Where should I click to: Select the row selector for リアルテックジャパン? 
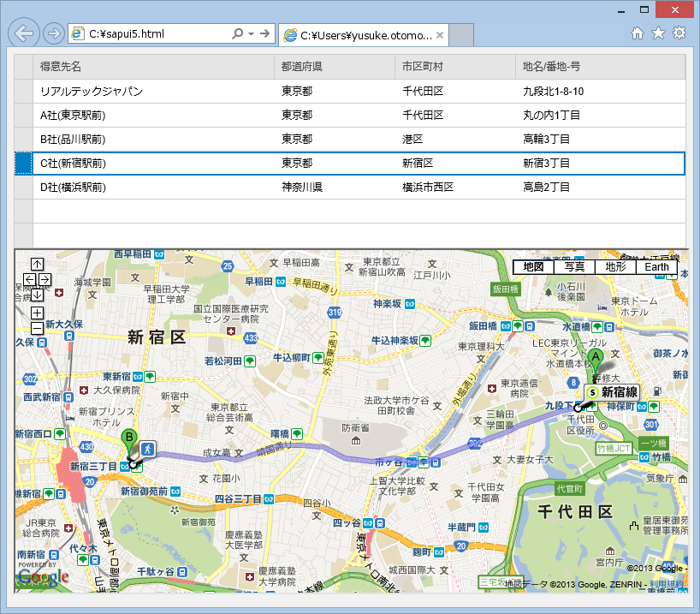24,91
